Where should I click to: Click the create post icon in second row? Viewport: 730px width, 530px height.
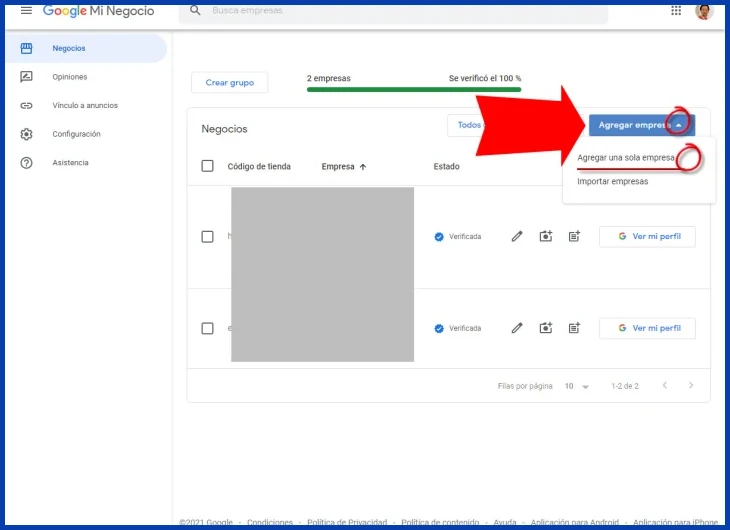575,328
